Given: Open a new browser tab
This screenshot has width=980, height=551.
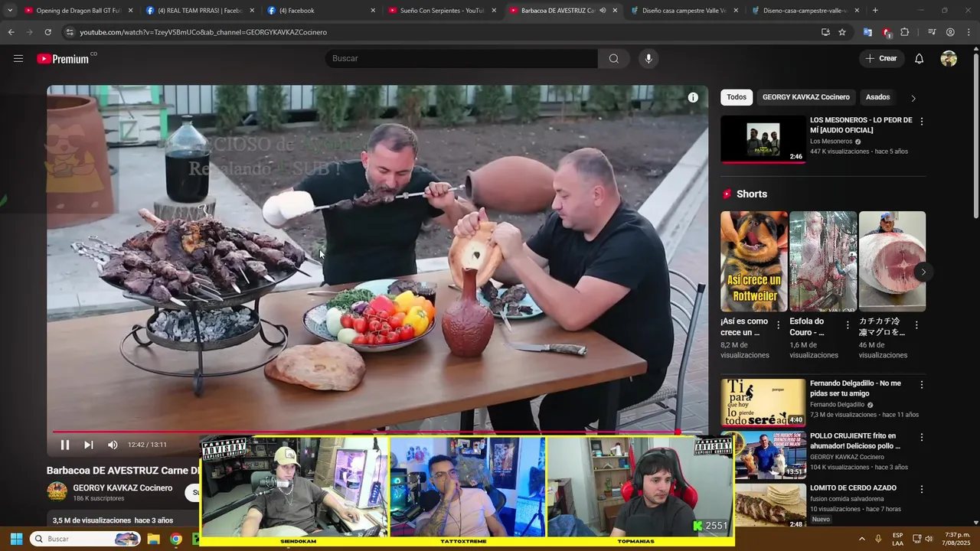Looking at the screenshot, I should (875, 11).
